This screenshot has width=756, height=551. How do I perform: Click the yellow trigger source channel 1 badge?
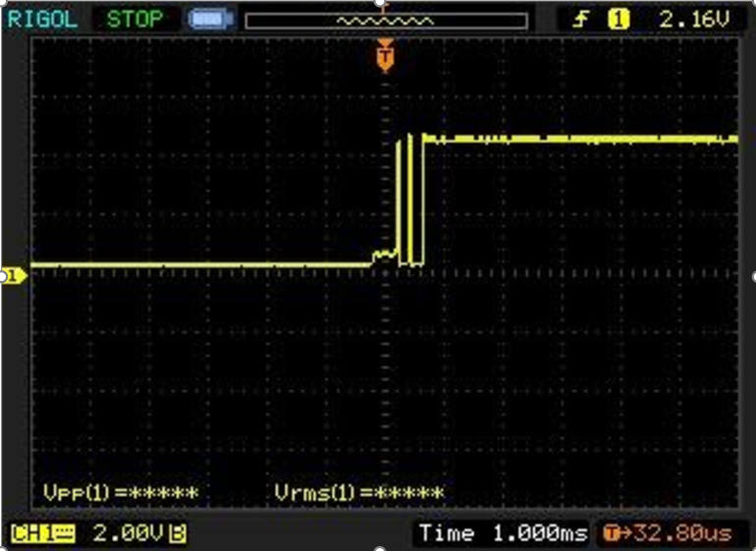tap(619, 19)
